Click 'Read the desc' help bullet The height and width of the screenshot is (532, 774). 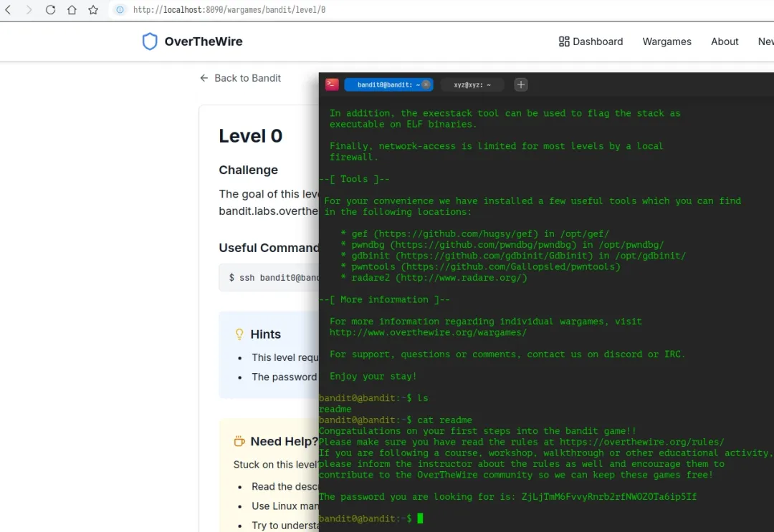[x=285, y=487]
